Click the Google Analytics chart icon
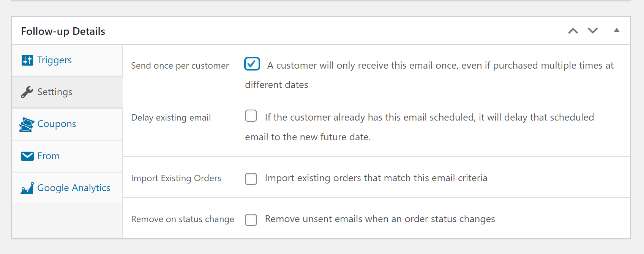The image size is (644, 254). coord(27,188)
